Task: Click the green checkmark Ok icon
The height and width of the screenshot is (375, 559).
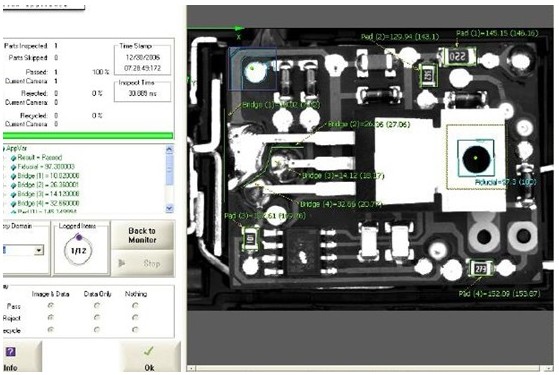Action: point(149,351)
